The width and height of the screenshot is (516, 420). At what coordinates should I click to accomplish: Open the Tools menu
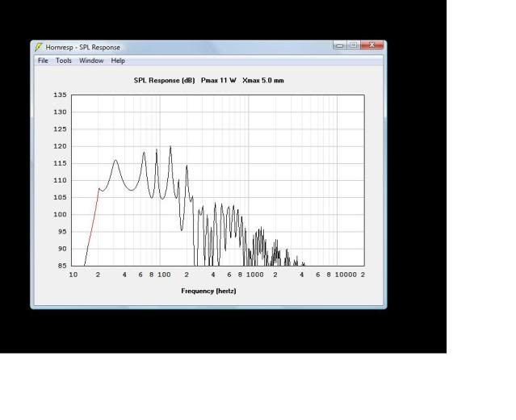pyautogui.click(x=64, y=61)
